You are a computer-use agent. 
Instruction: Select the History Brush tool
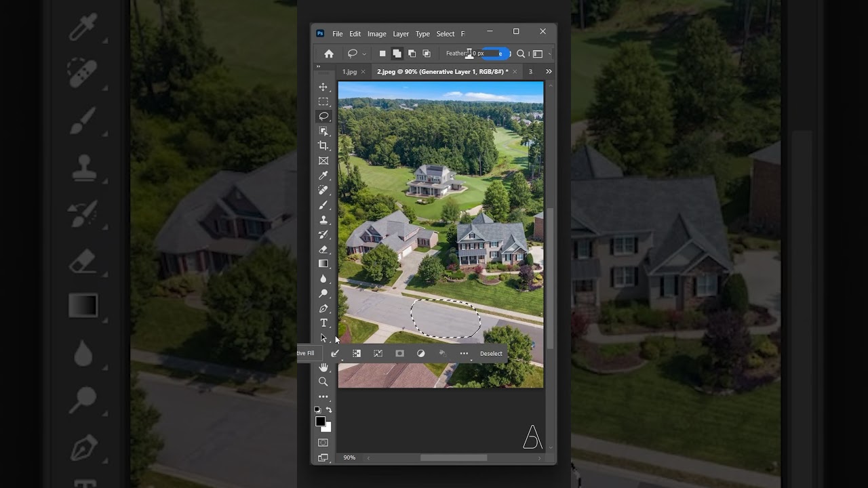click(x=323, y=235)
